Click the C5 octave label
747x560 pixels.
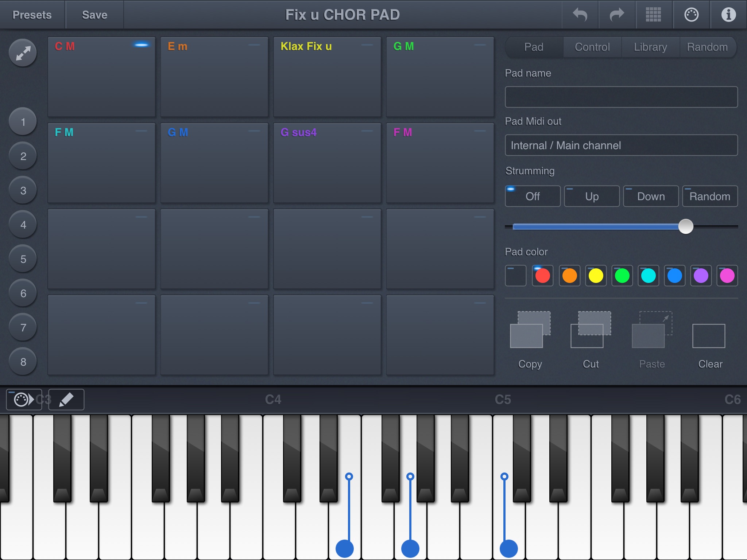[x=503, y=400]
